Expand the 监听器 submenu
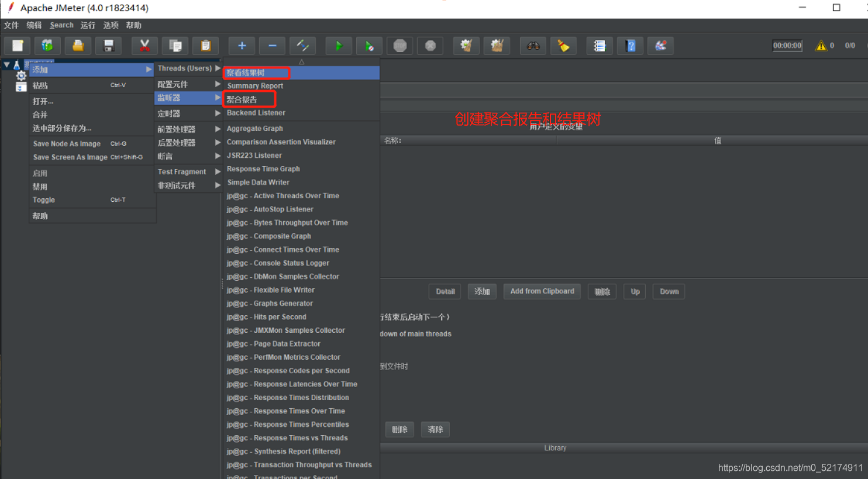The width and height of the screenshot is (868, 479). pos(189,98)
